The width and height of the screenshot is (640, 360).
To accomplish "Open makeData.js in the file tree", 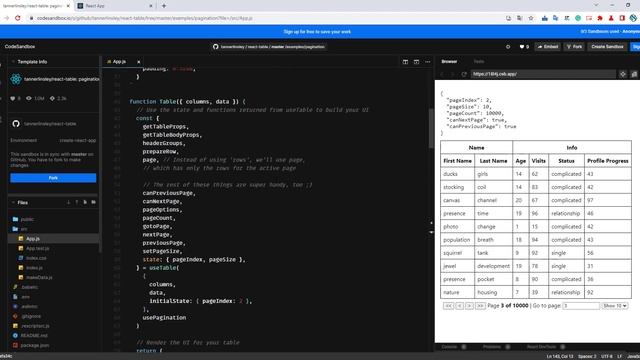I will coord(39,278).
